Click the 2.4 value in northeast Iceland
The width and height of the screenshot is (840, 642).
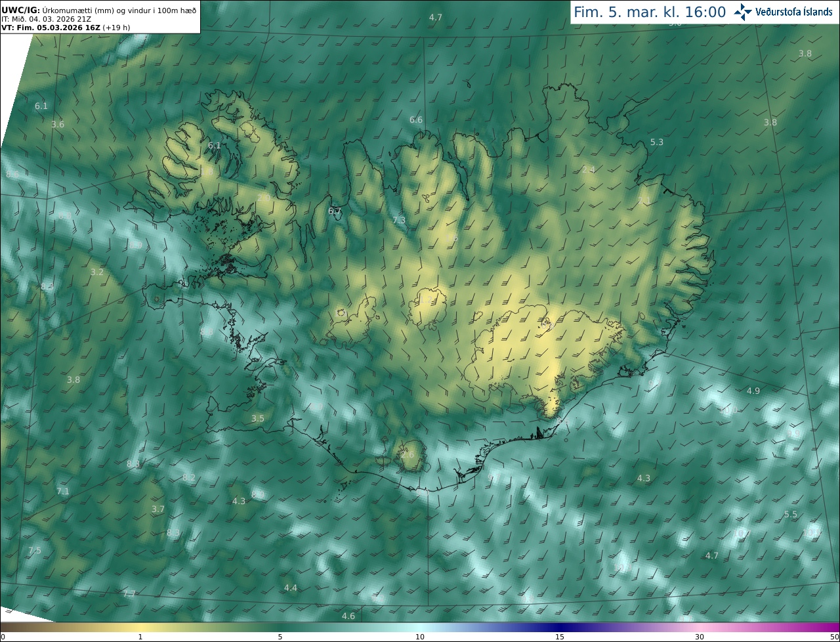click(589, 170)
